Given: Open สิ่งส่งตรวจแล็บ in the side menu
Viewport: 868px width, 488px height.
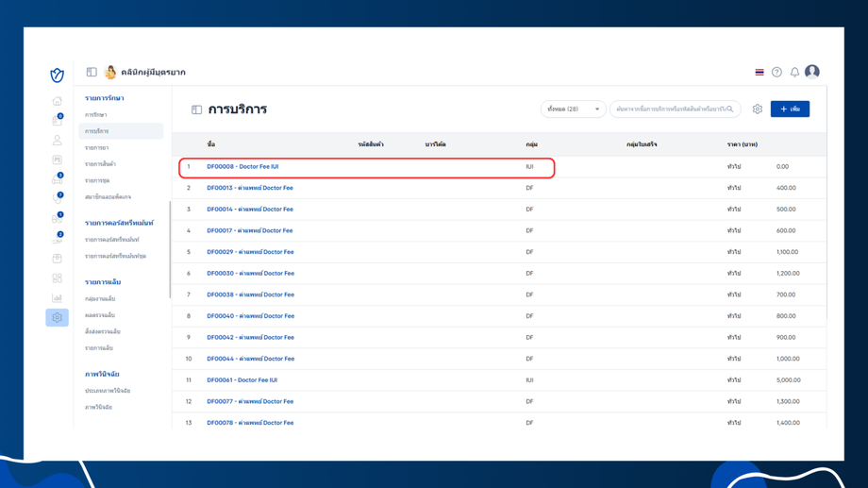Looking at the screenshot, I should [x=103, y=331].
